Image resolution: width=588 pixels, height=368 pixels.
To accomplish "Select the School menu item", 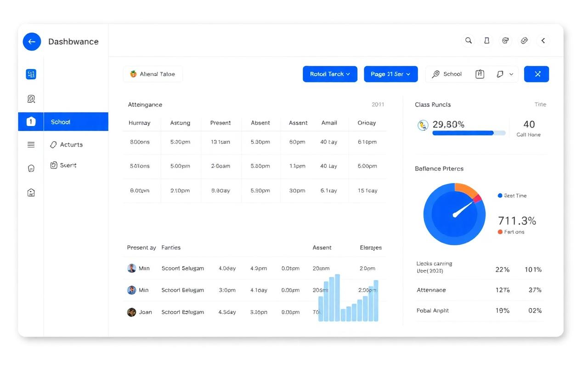I will coord(63,122).
